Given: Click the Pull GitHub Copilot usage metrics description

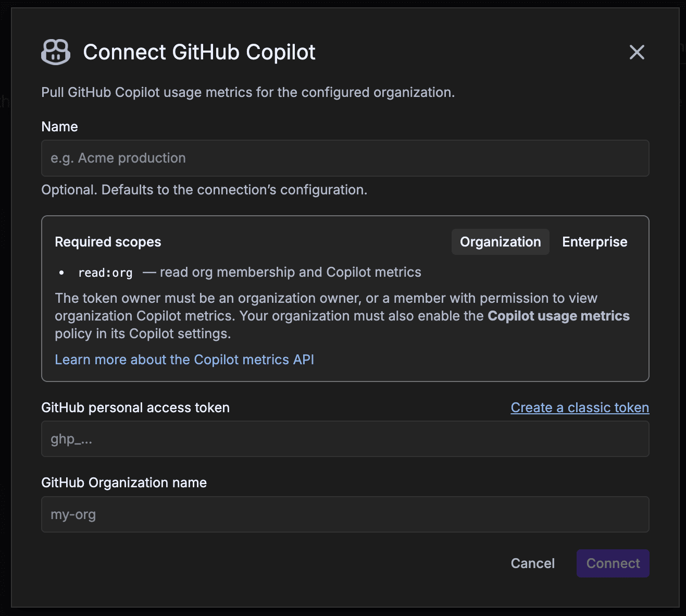Looking at the screenshot, I should point(248,92).
